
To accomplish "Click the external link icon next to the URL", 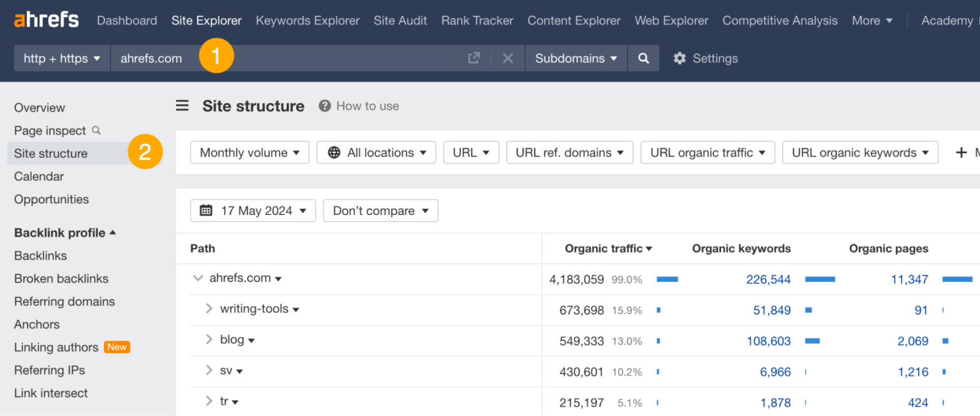I will tap(474, 58).
